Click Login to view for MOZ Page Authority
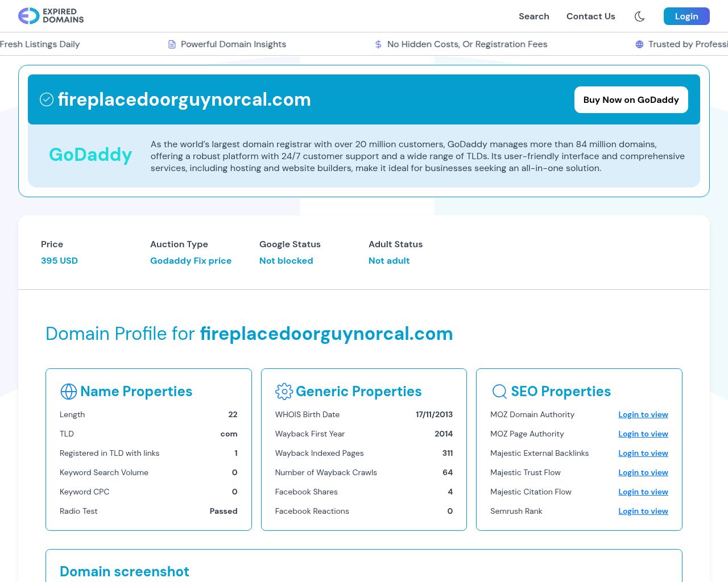The image size is (728, 582). click(x=643, y=434)
